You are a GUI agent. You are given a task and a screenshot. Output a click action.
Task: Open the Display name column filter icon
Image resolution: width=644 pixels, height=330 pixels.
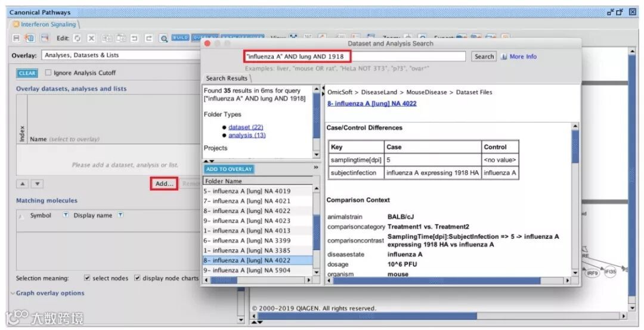[120, 214]
